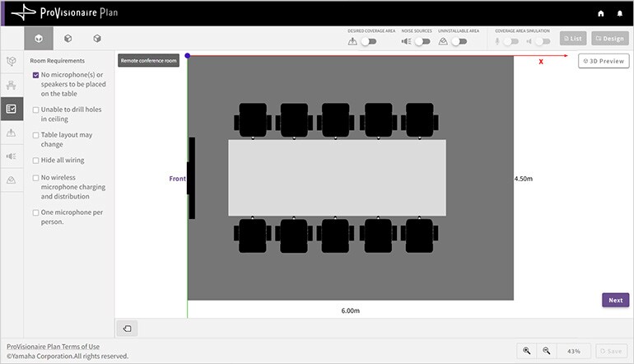Viewport: 634px width, 364px height.
Task: Open uninstallable area step in sidebar
Action: point(12,180)
